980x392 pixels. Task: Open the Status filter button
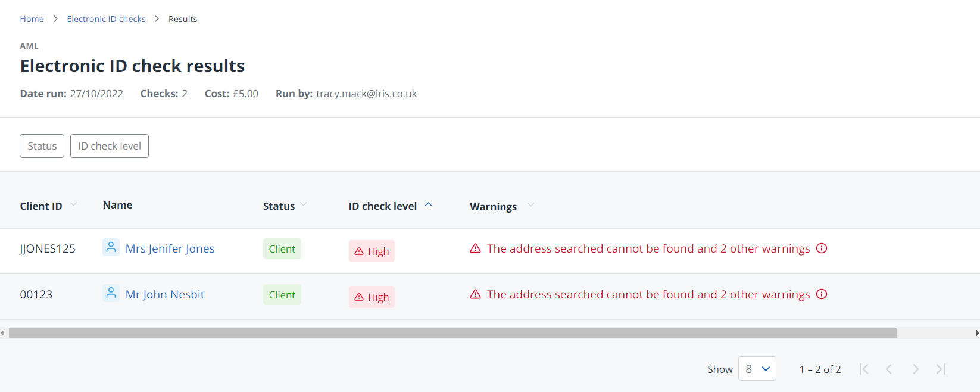click(42, 146)
